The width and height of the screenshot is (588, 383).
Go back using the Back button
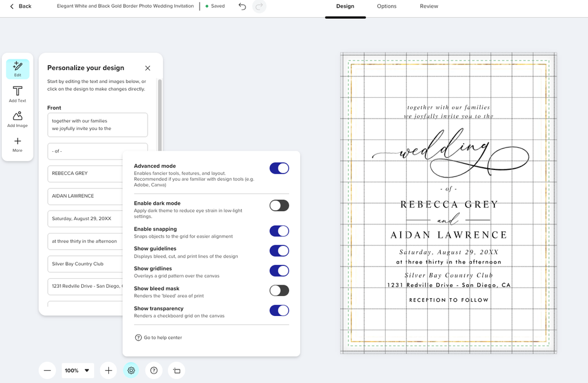click(21, 6)
